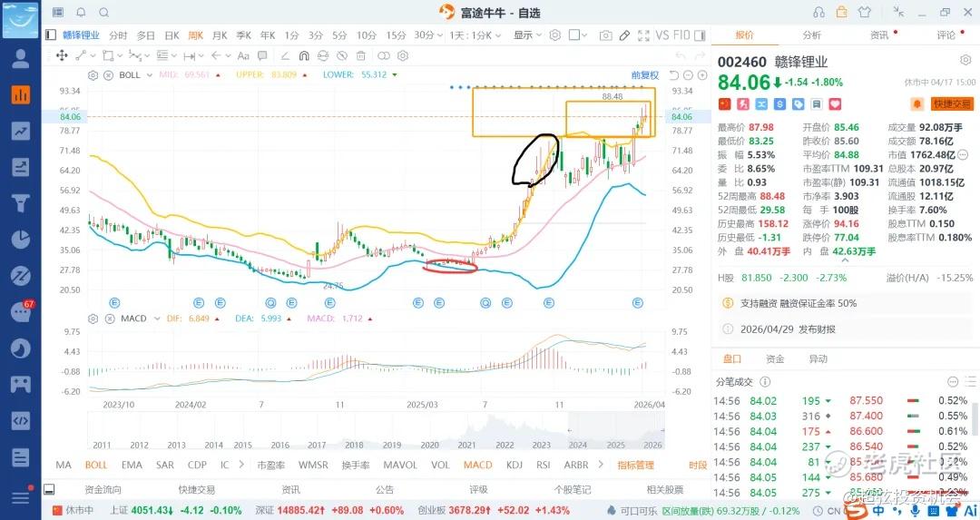Open MACD indicator settings gear
The height and width of the screenshot is (520, 980).
click(93, 319)
